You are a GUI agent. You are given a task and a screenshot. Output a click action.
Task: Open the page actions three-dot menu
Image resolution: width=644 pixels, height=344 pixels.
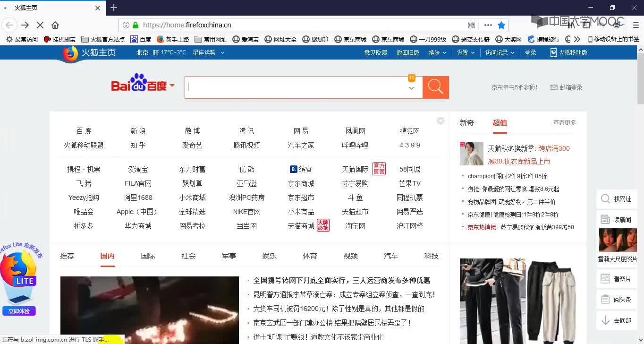[x=488, y=25]
